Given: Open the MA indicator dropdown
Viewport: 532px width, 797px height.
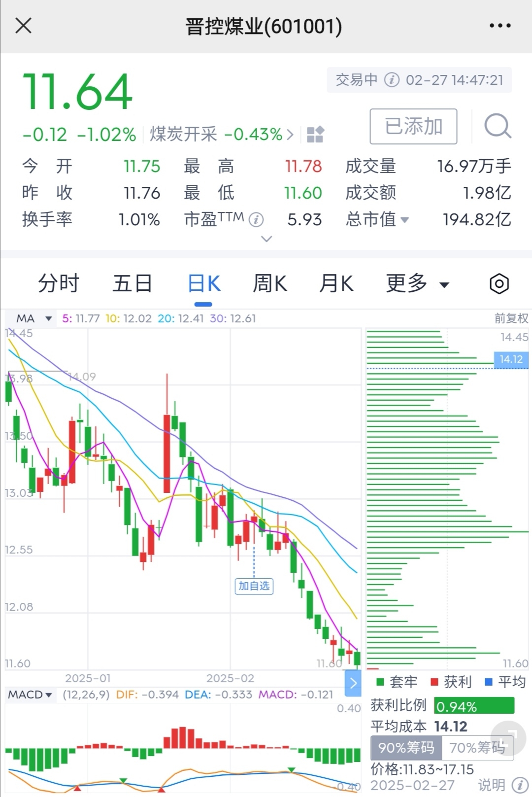Looking at the screenshot, I should (x=33, y=318).
